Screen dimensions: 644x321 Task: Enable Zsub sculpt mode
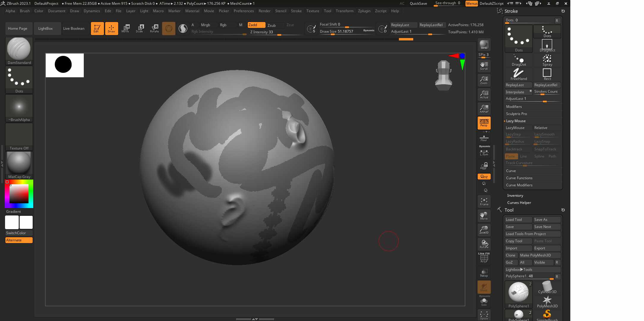272,25
